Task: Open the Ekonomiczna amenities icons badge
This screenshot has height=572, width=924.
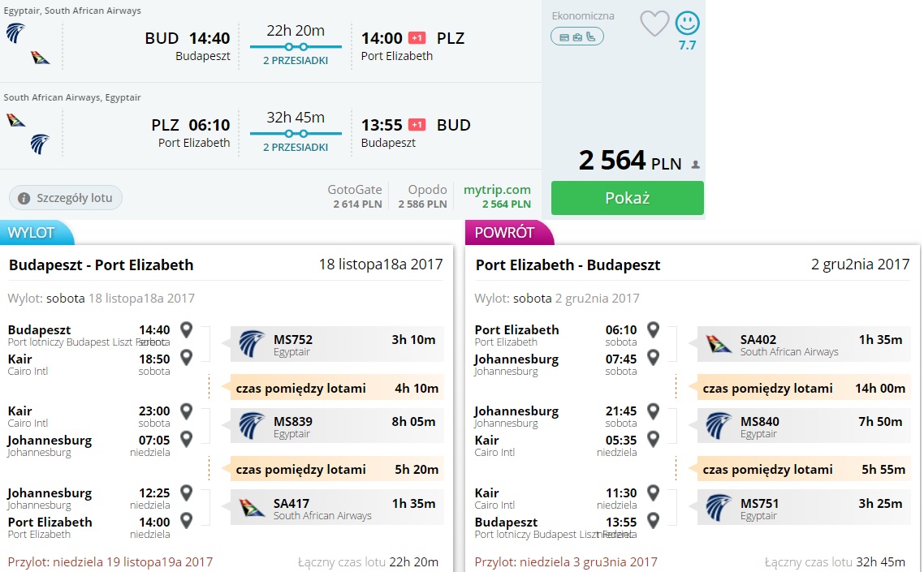Action: pos(577,37)
